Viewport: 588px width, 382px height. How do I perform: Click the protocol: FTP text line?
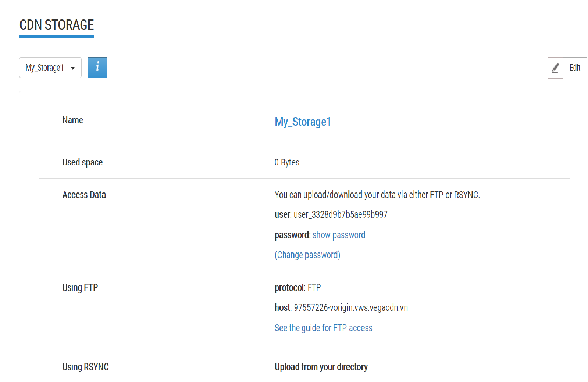tap(297, 288)
